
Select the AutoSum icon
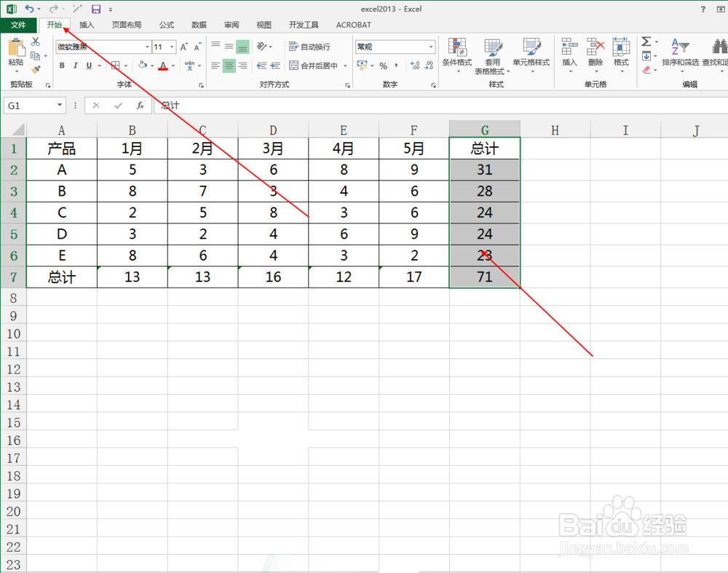point(645,42)
